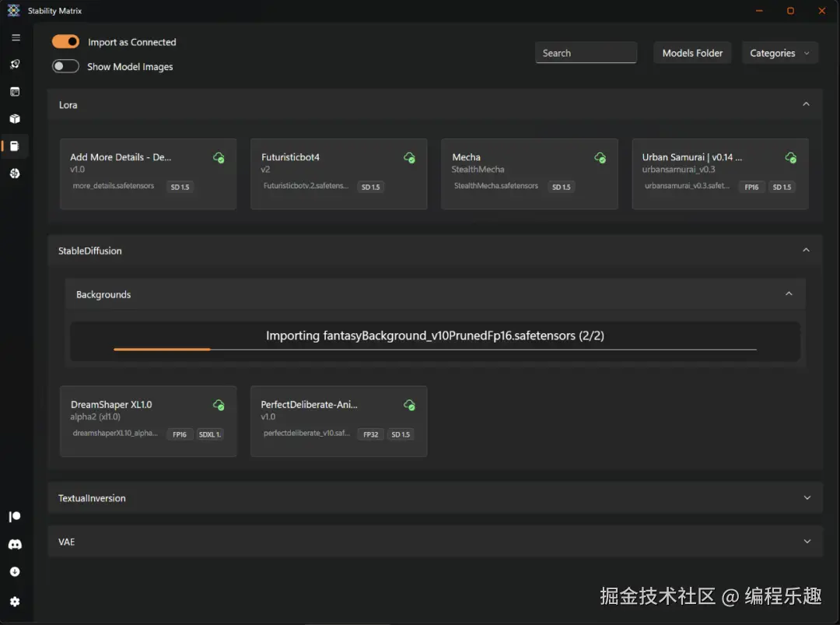The width and height of the screenshot is (840, 625).
Task: Click connected cloud icon on DreamShaper XL1.0 card
Action: (x=219, y=406)
